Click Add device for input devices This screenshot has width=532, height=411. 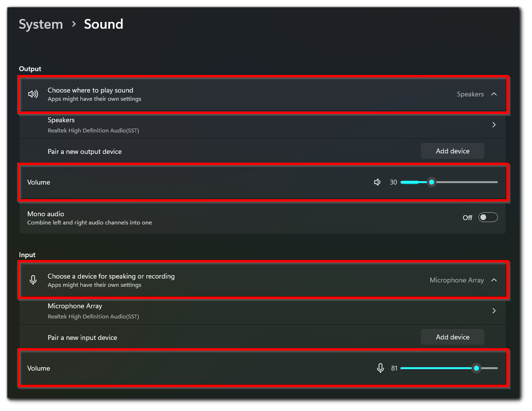(x=452, y=336)
